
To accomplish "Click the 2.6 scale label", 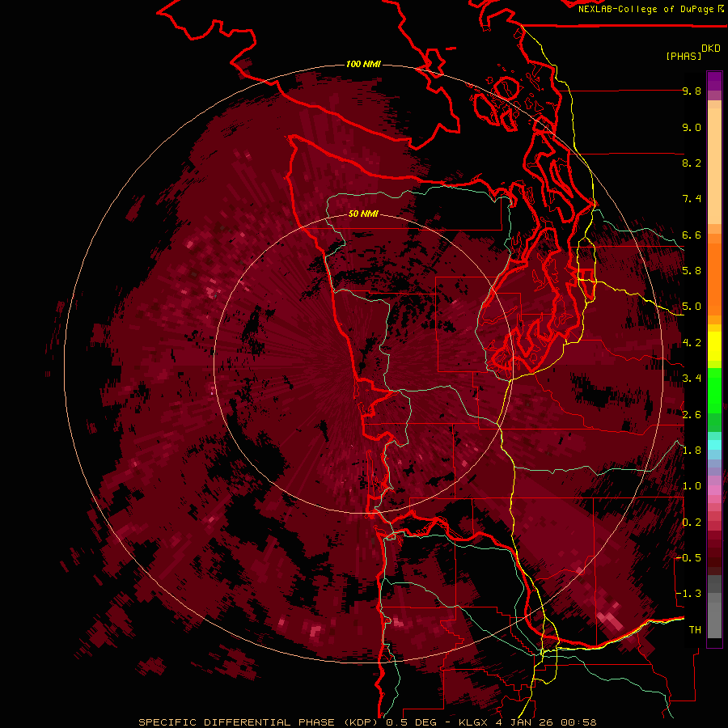I will point(692,415).
